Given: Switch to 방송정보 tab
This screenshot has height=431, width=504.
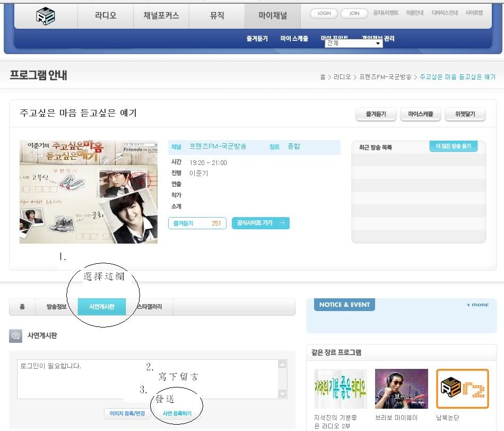Looking at the screenshot, I should point(56,307).
